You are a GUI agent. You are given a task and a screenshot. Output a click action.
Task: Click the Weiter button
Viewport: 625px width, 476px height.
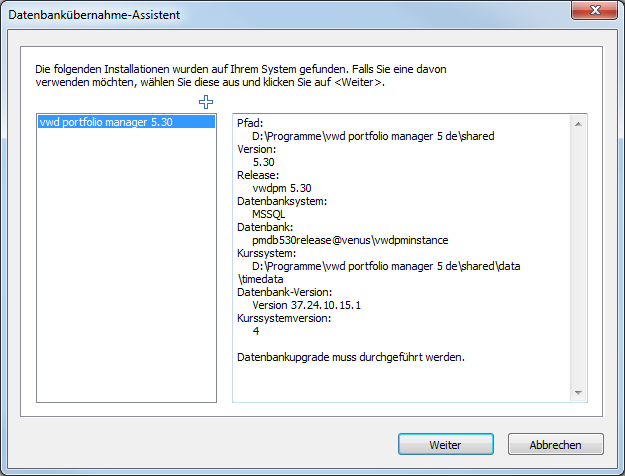[445, 443]
